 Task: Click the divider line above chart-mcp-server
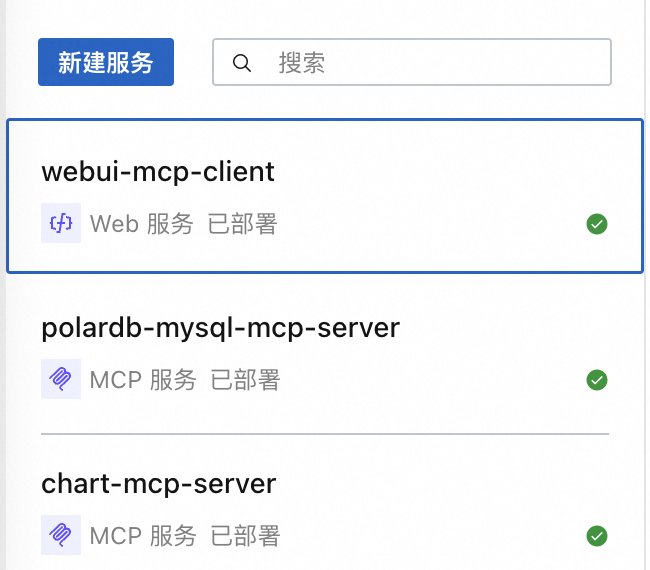pos(325,434)
